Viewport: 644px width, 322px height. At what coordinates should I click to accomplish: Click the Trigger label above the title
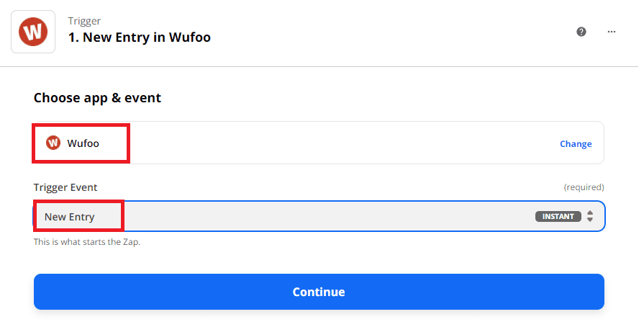pyautogui.click(x=83, y=20)
